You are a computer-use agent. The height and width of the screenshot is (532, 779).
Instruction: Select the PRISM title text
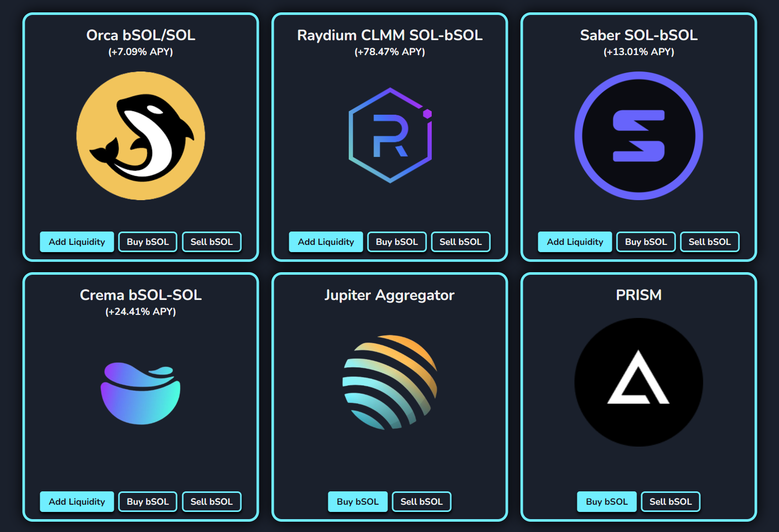point(639,295)
